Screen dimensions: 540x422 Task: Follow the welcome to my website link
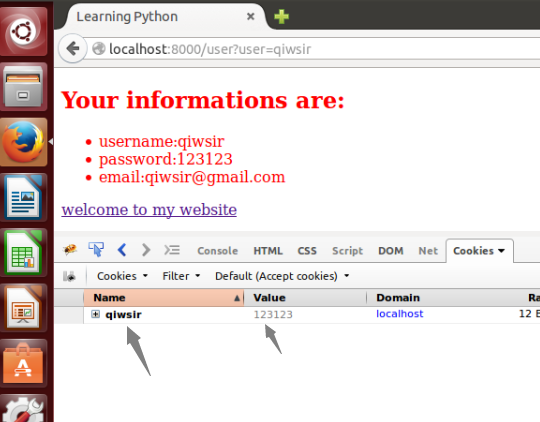click(149, 209)
